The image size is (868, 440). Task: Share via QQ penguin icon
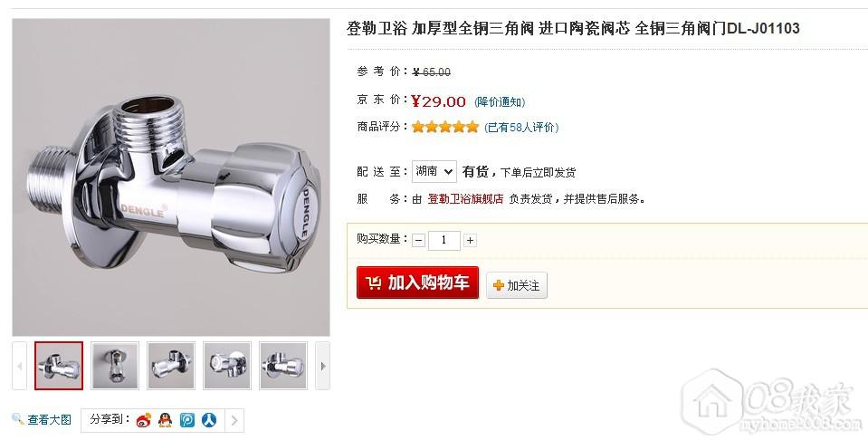[165, 420]
